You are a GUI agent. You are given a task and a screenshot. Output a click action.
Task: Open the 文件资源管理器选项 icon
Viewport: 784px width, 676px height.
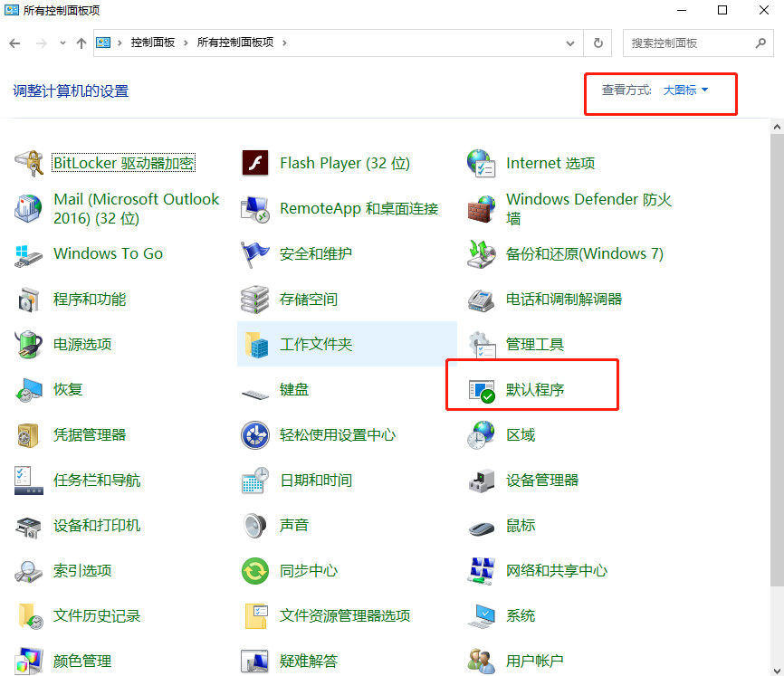255,616
